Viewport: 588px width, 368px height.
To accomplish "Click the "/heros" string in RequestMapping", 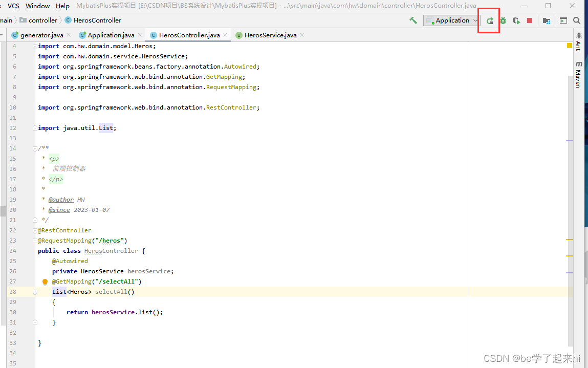I will (x=109, y=241).
